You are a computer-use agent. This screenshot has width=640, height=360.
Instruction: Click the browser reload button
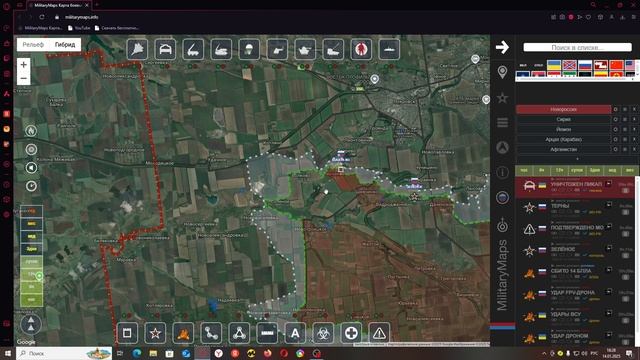click(x=42, y=17)
